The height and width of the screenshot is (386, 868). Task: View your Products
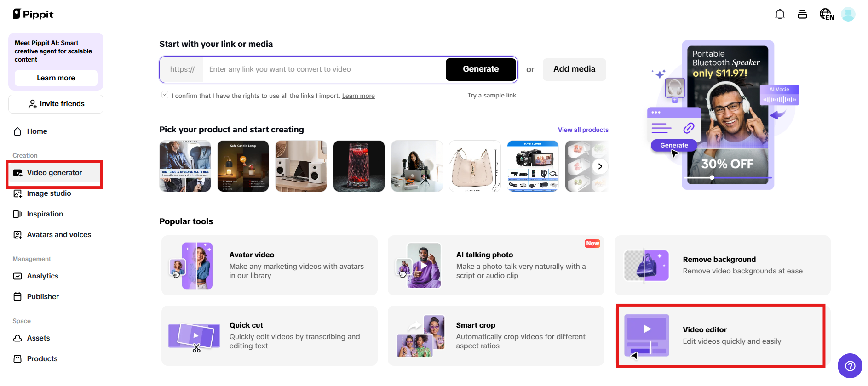point(42,358)
